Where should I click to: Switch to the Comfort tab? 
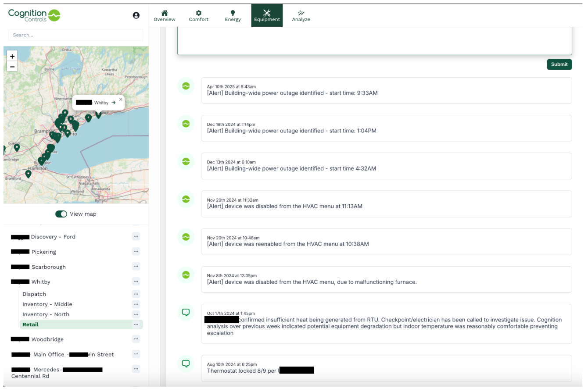tap(198, 16)
